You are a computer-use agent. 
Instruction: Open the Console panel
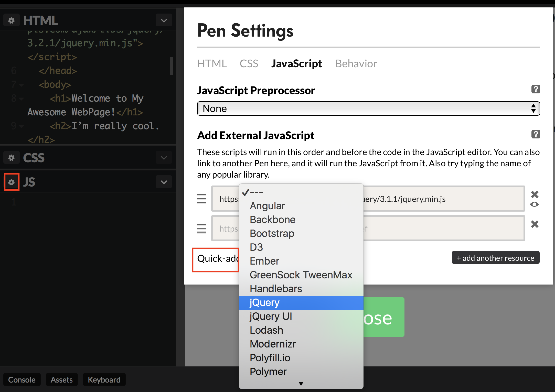pyautogui.click(x=22, y=380)
